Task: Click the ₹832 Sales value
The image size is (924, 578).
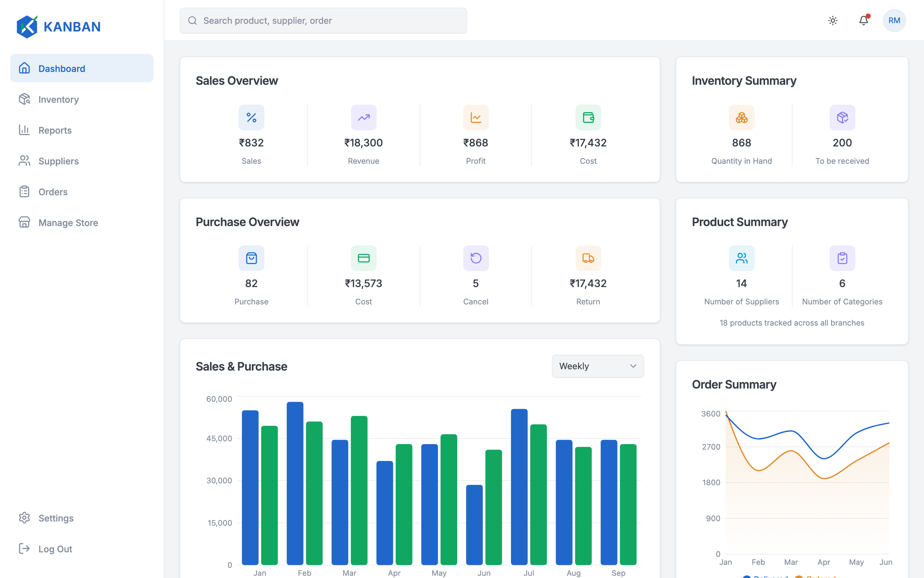Action: click(251, 143)
